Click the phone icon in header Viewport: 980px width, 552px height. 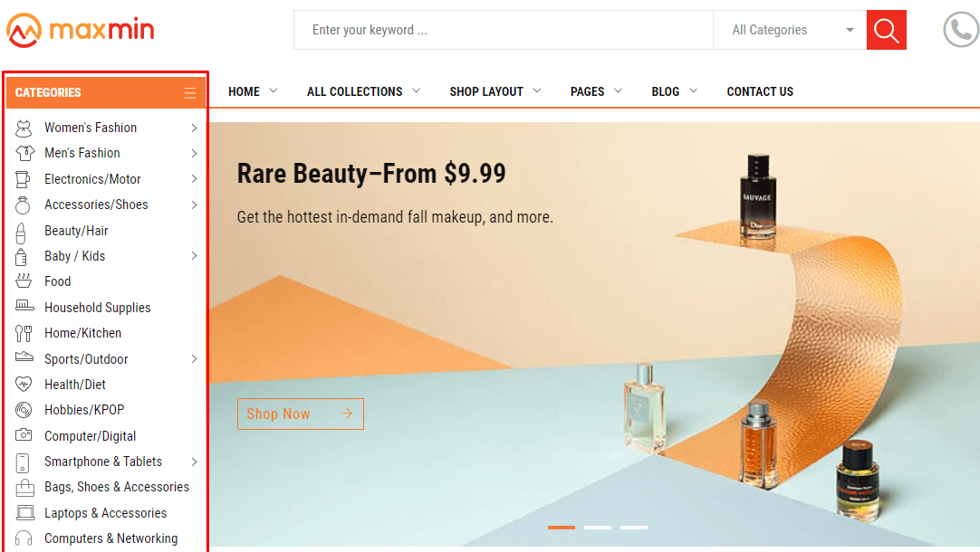[x=960, y=30]
